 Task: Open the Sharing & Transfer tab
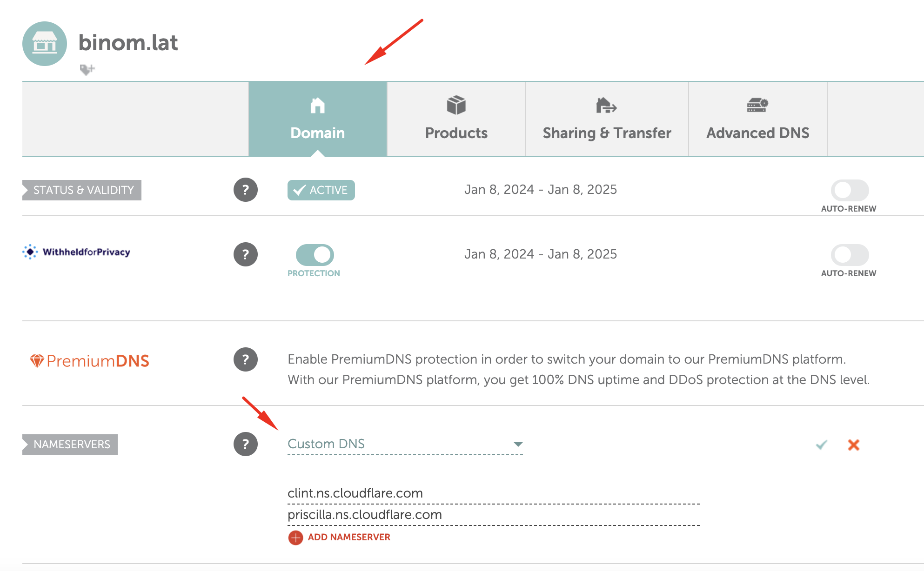[x=607, y=119]
